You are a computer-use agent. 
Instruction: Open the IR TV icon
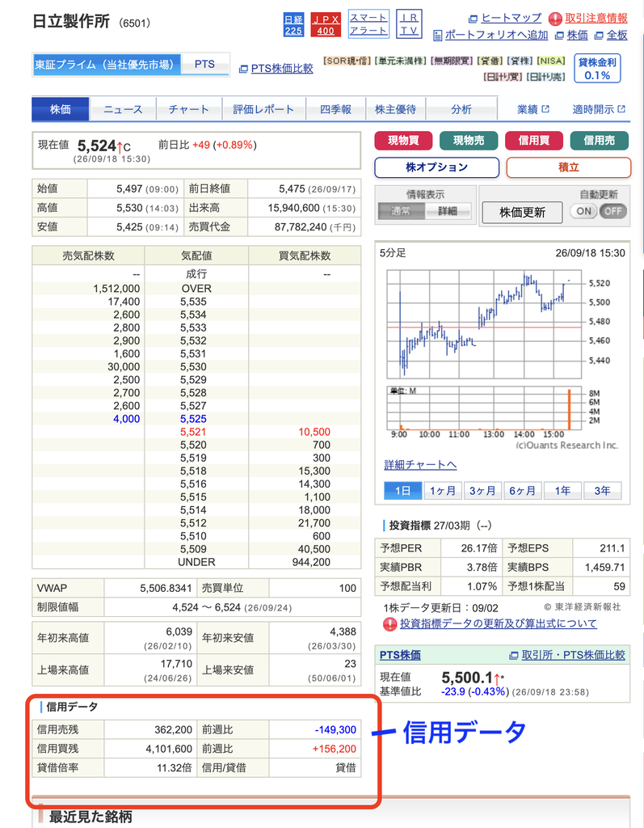click(409, 24)
